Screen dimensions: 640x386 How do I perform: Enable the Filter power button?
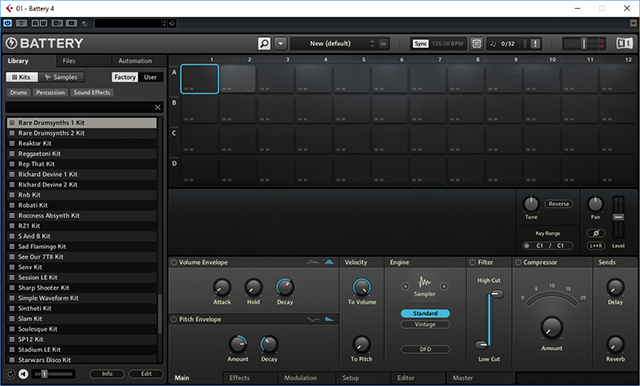[473, 262]
